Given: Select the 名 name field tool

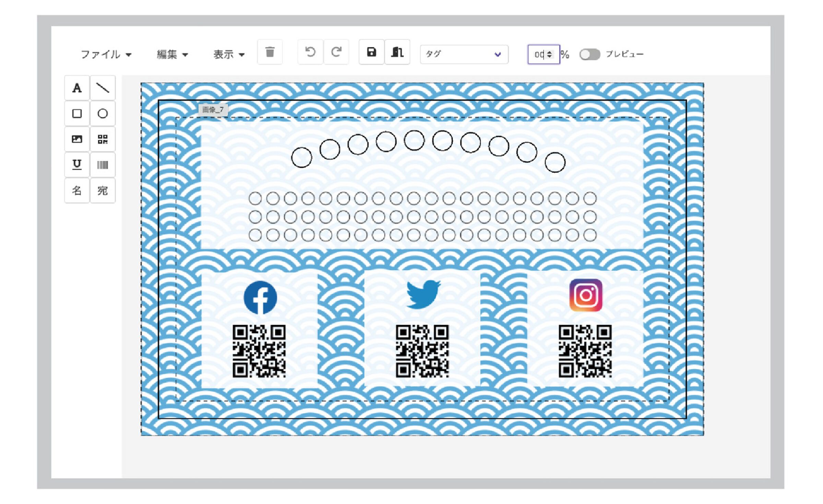Looking at the screenshot, I should (x=77, y=190).
